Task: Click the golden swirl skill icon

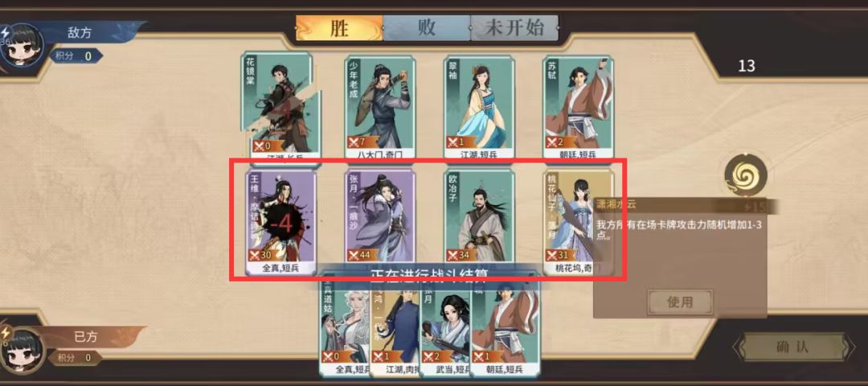Action: click(x=746, y=175)
